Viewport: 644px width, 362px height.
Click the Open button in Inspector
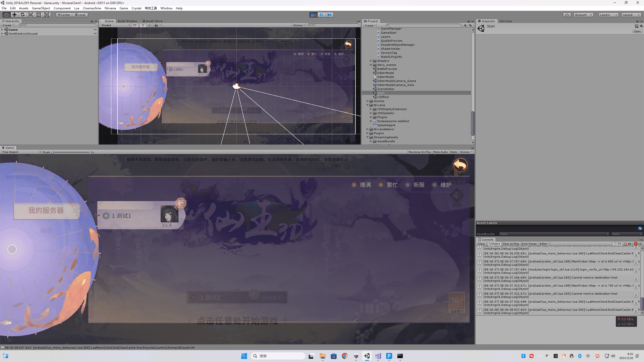point(637,31)
